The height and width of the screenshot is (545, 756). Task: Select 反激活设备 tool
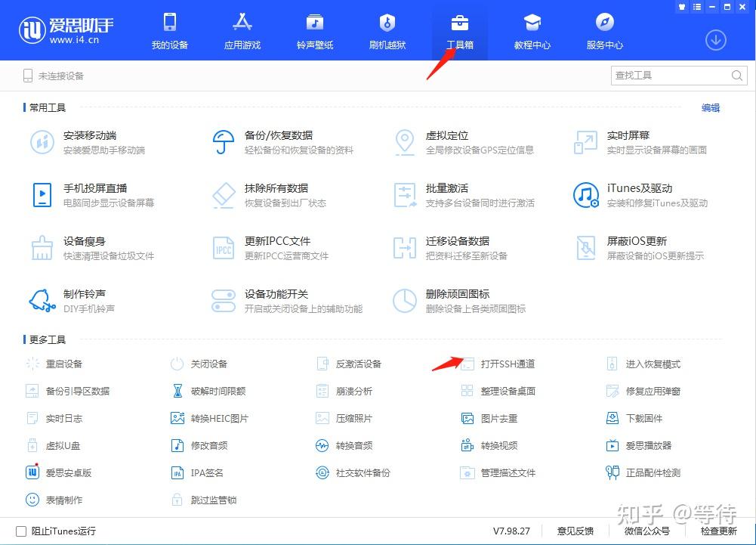point(349,364)
